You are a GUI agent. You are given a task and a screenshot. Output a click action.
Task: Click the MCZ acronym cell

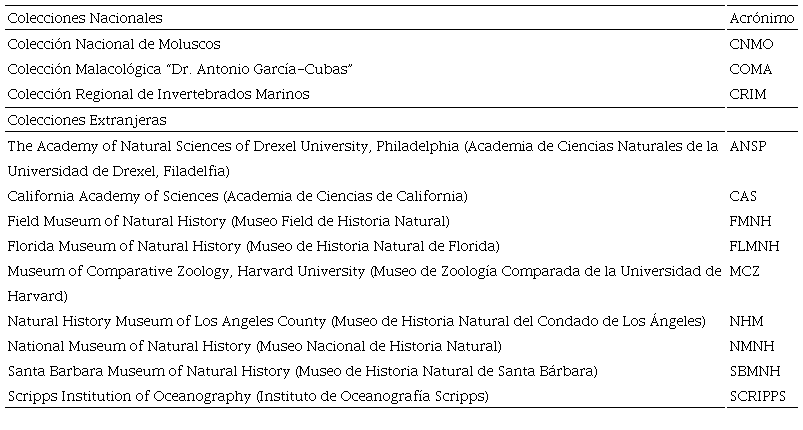tap(746, 271)
